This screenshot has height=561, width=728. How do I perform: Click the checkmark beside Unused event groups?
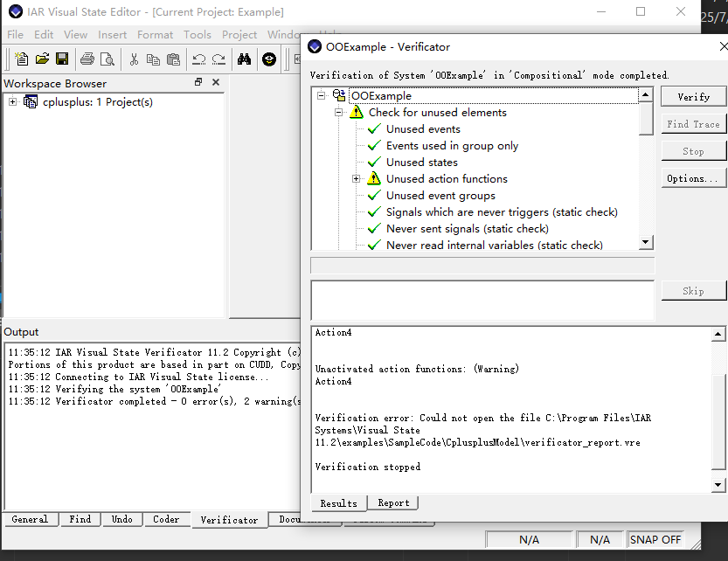[x=374, y=196]
